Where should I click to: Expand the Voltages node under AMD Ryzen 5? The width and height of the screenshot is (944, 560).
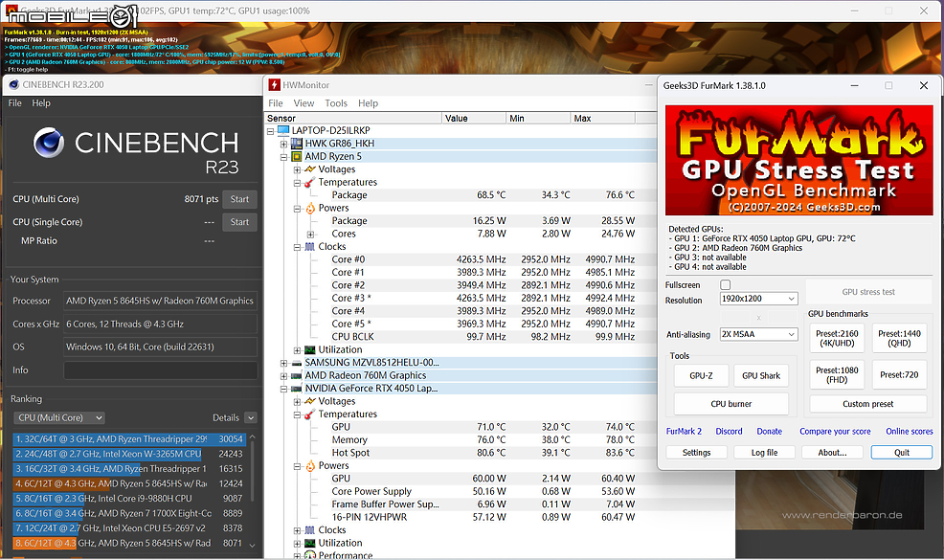(297, 169)
